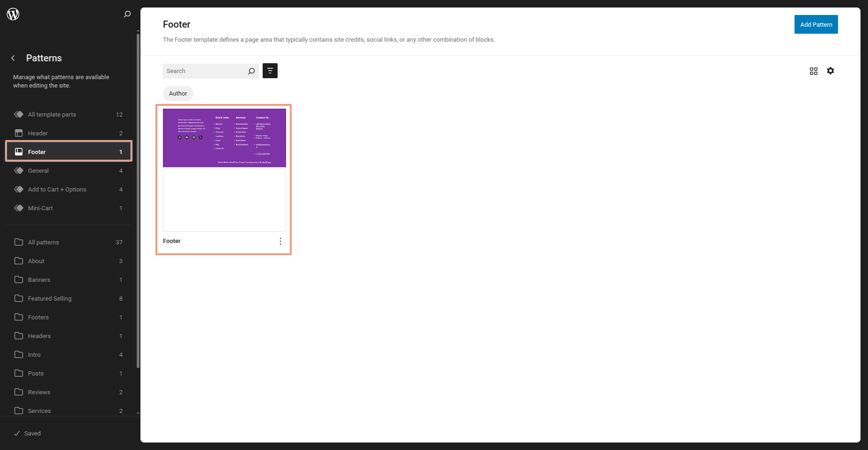Click the magnifier icon in search field
Viewport: 868px width, 450px height.
click(x=251, y=71)
